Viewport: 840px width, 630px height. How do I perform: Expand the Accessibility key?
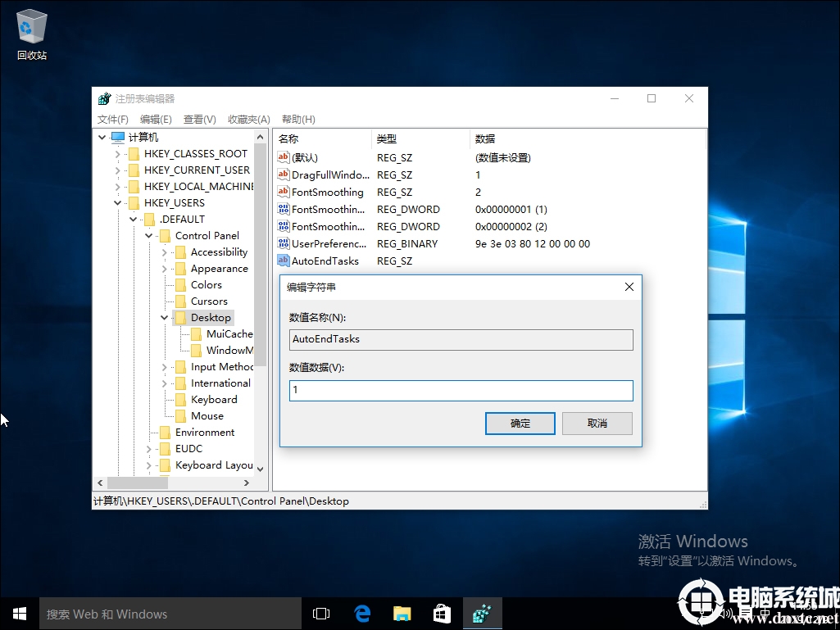coord(165,252)
